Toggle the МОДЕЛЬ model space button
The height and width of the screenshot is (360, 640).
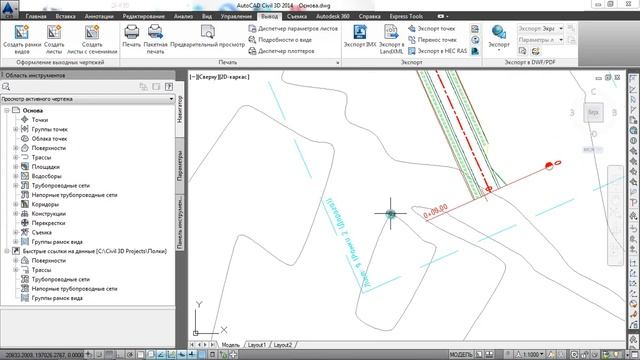[x=461, y=354]
